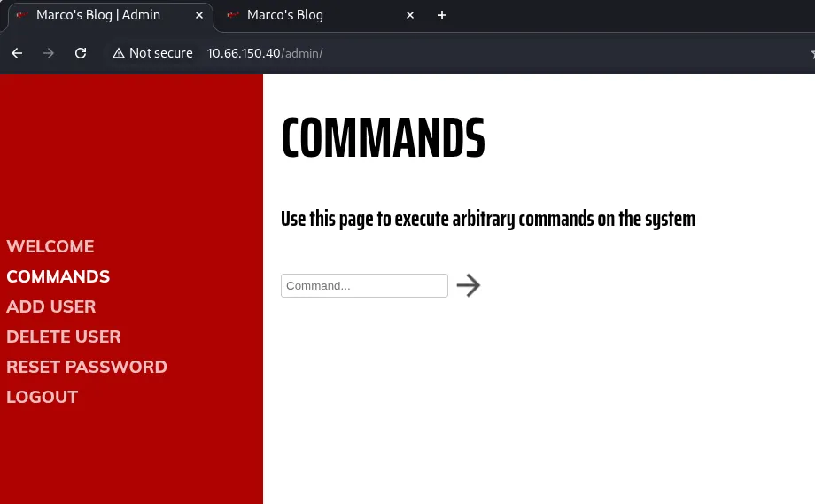815x504 pixels.
Task: Log out via the Logout link
Action: [x=43, y=397]
